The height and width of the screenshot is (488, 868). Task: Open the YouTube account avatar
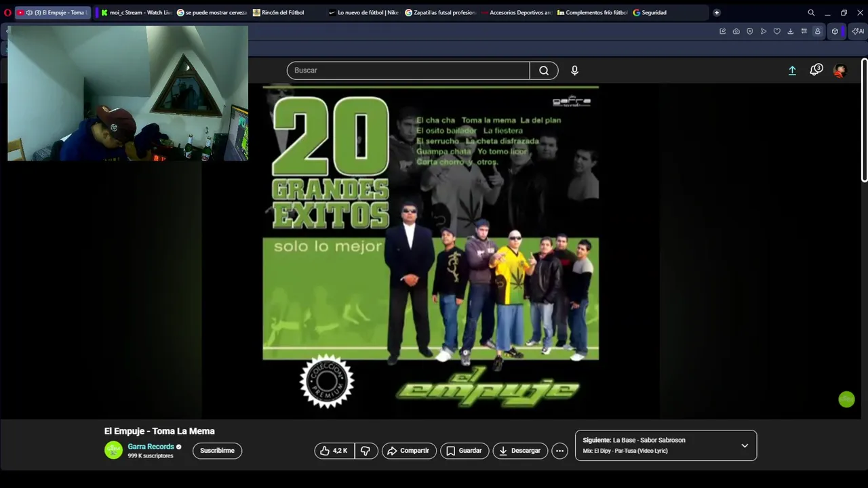(x=840, y=70)
